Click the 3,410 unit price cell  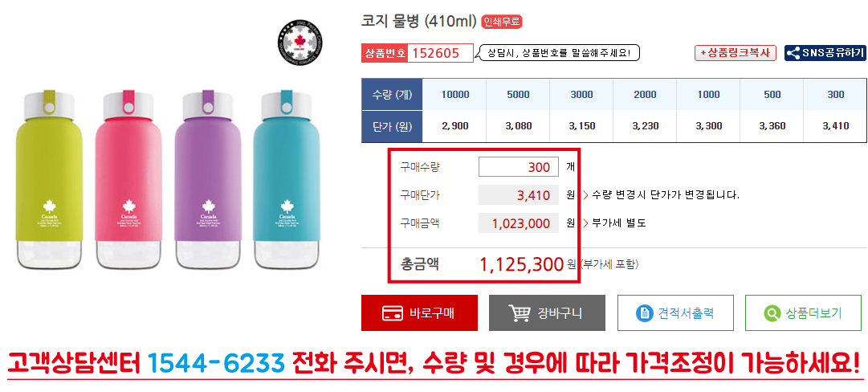[x=835, y=126]
